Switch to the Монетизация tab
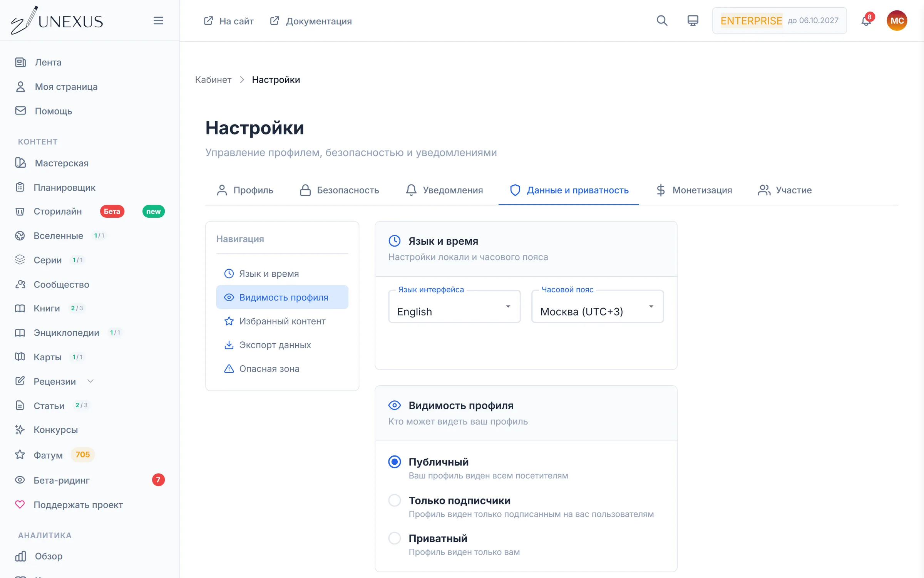 pos(694,190)
